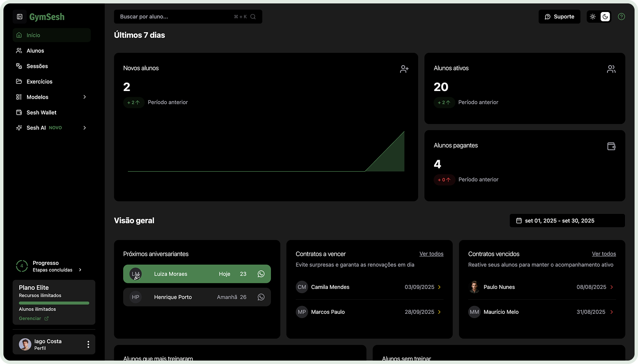
Task: Expand the Modelos menu
Action: (84, 97)
